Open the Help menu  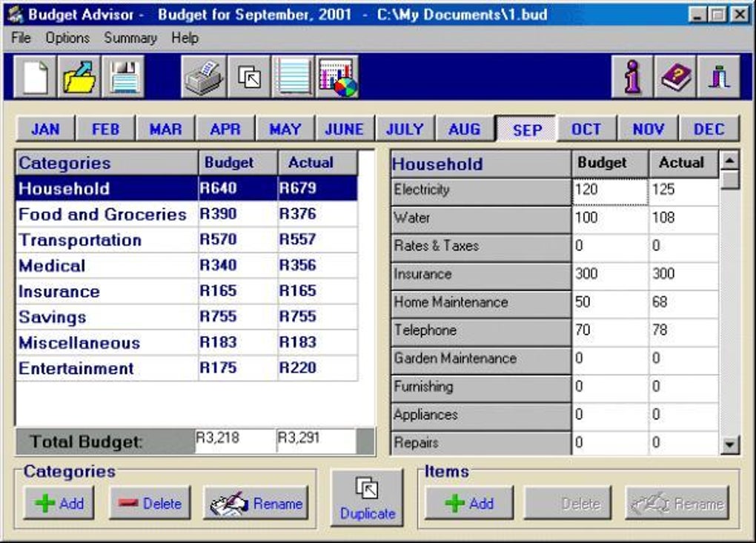[x=185, y=38]
